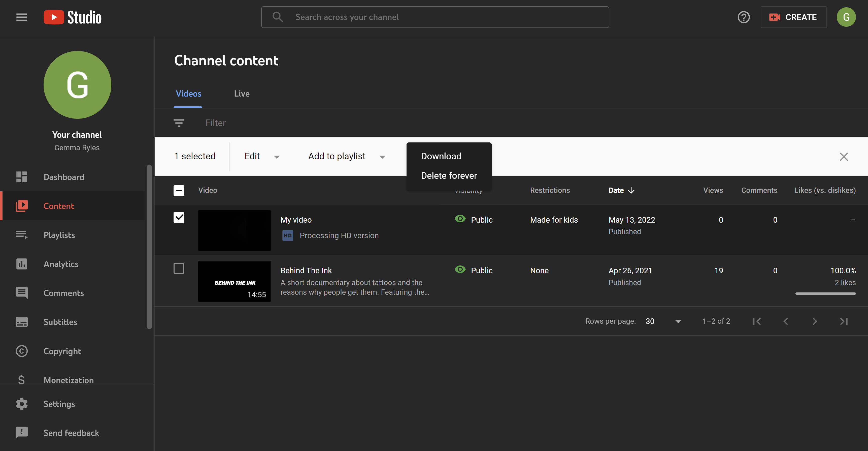Expand the Edit dropdown
Viewport: 868px width, 451px height.
[x=262, y=157]
